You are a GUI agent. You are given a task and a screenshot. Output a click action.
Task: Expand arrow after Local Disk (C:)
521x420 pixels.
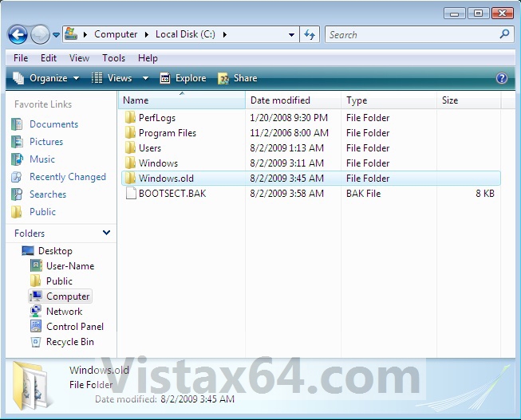pyautogui.click(x=225, y=34)
